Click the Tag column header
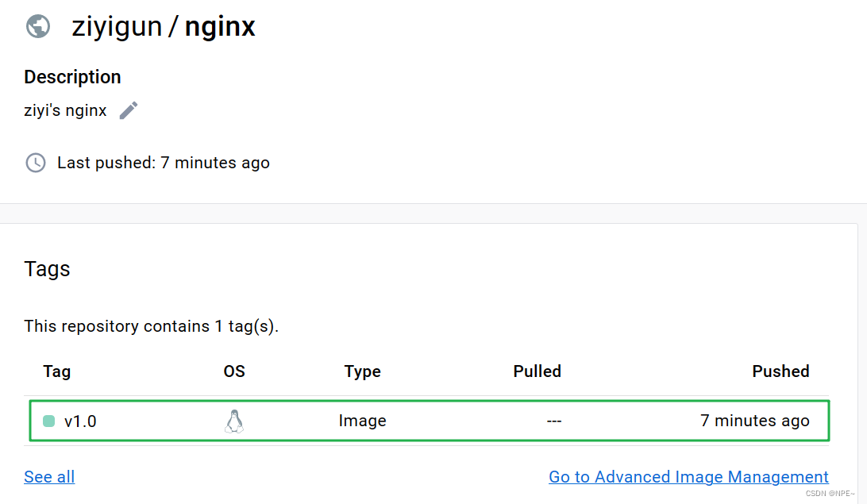This screenshot has width=867, height=504. click(57, 371)
